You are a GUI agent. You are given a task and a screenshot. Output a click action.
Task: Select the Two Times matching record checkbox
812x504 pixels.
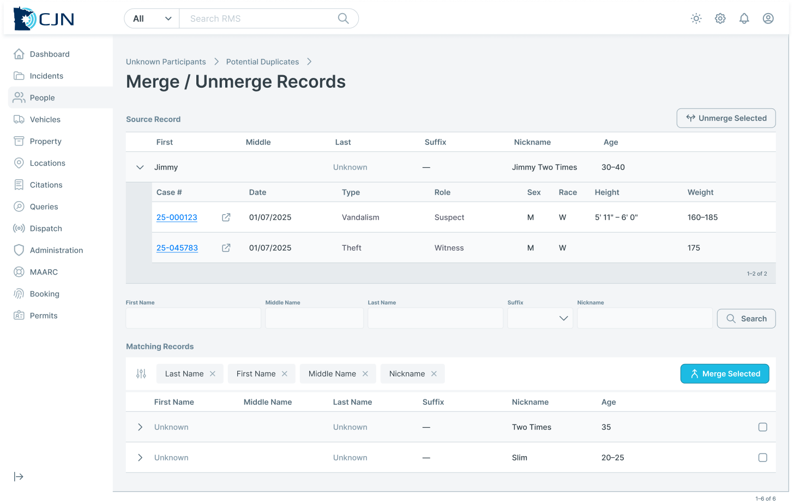point(763,427)
